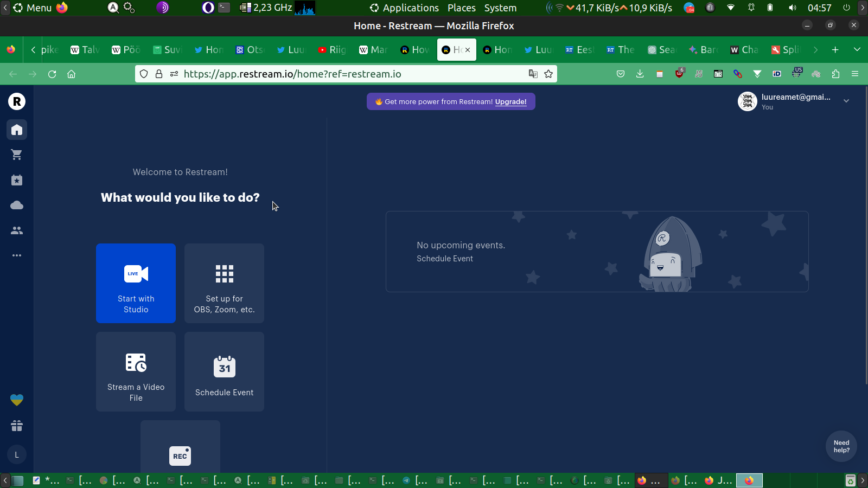This screenshot has width=868, height=488.
Task: Open the starred calendar events sidebar icon
Action: pos(17,180)
